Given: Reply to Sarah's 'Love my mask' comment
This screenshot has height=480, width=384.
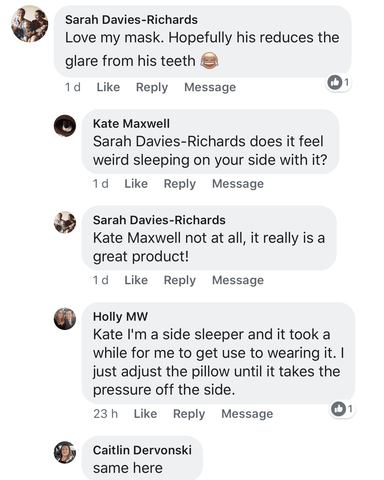Looking at the screenshot, I should coord(152,87).
